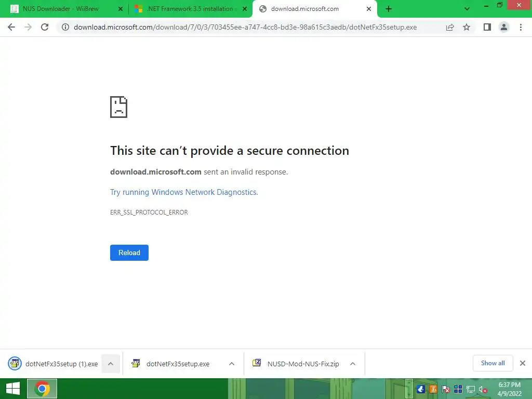Open the Chrome side panel

point(487,27)
